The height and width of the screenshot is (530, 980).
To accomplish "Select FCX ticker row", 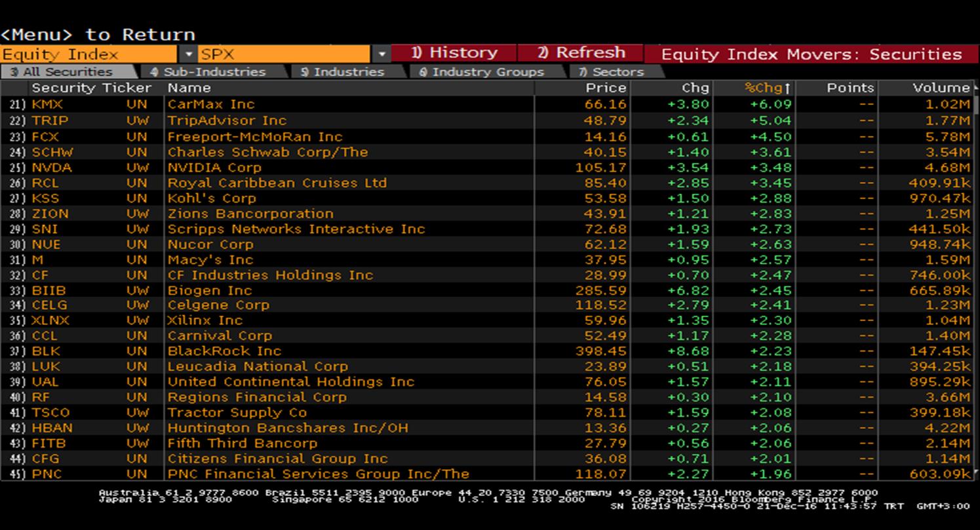I will coord(45,137).
